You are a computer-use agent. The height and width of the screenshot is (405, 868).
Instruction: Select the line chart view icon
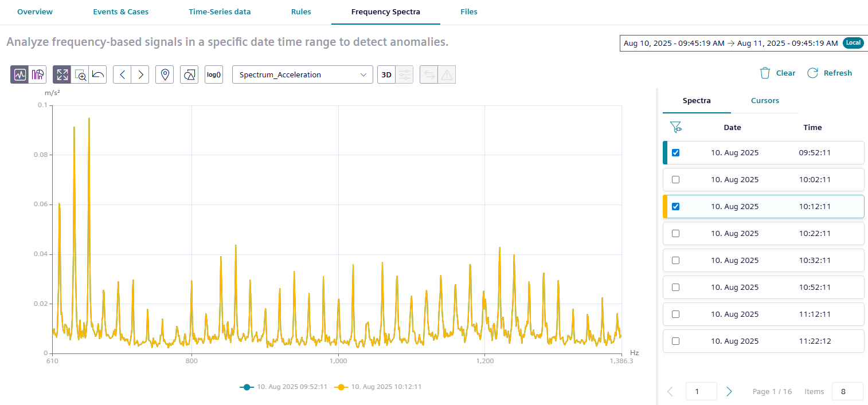[x=20, y=74]
